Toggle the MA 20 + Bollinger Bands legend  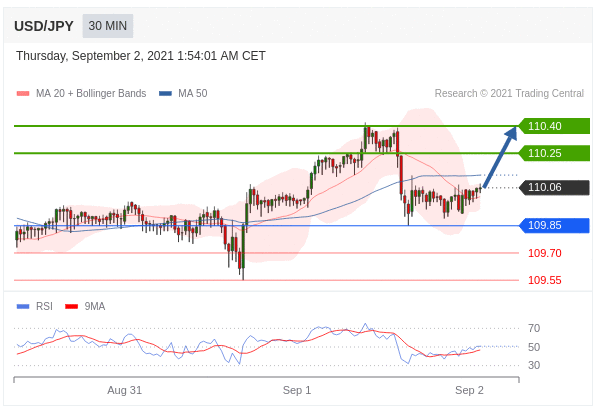coord(91,93)
